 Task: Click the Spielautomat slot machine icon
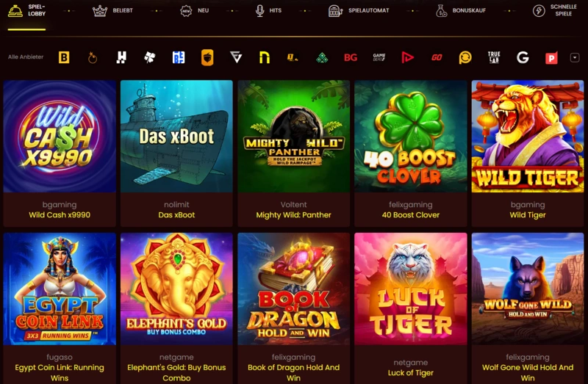pyautogui.click(x=335, y=11)
